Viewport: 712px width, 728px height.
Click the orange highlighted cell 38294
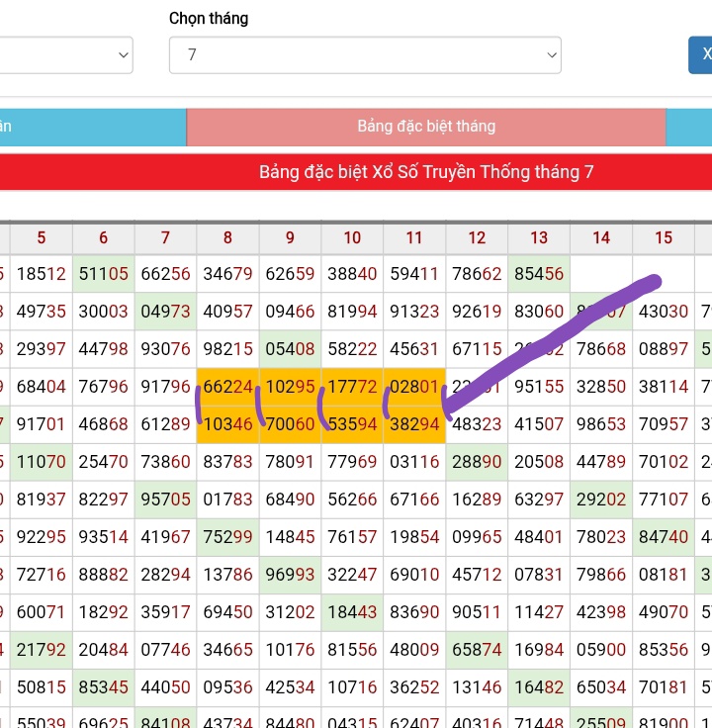[414, 423]
